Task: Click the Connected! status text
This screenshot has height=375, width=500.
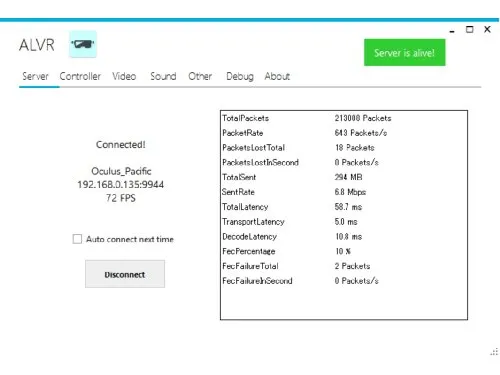Action: [x=121, y=145]
